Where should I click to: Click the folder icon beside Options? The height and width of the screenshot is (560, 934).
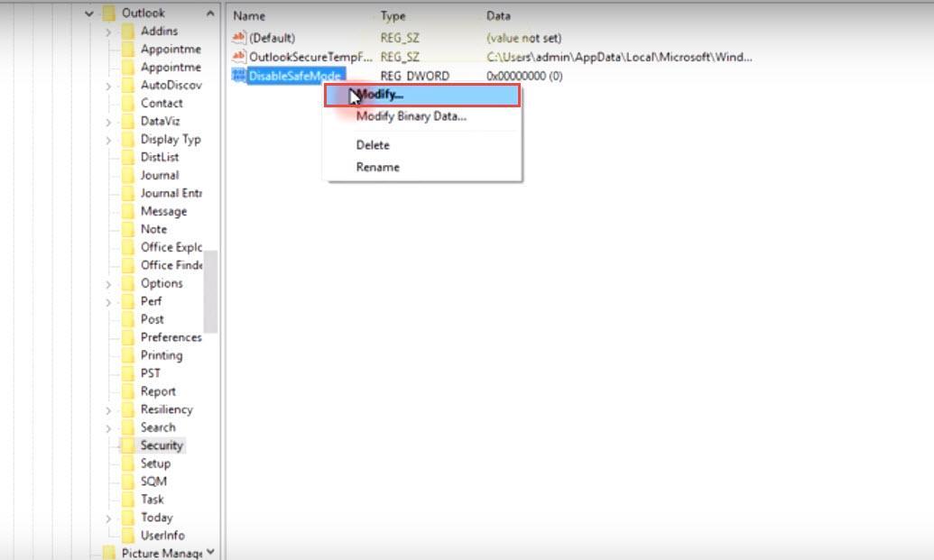[x=128, y=283]
